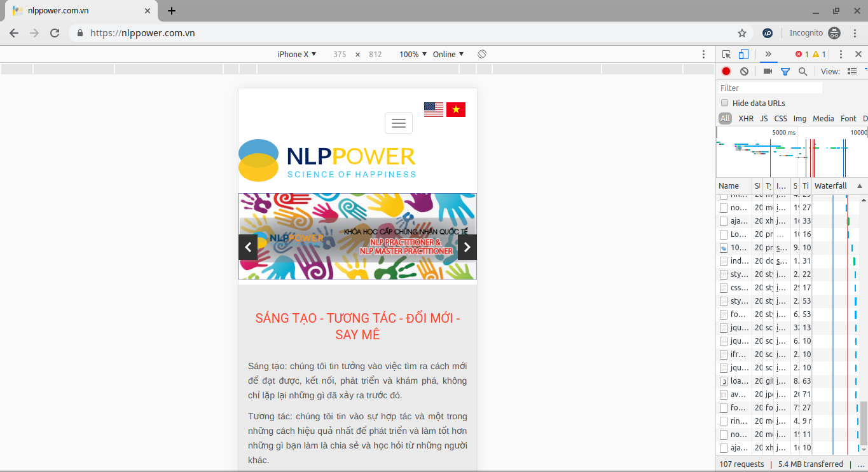
Task: Click the rotate device orientation icon
Action: 482,54
